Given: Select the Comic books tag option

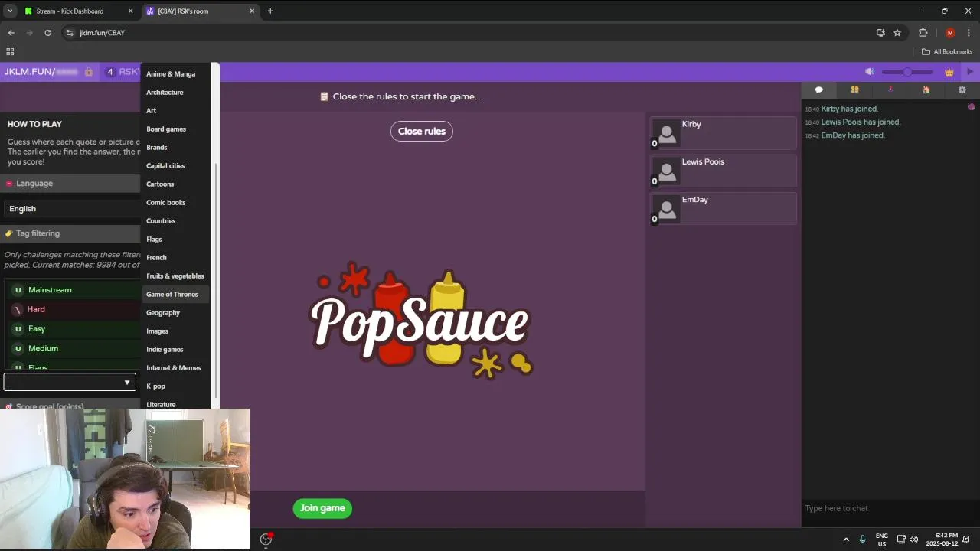Looking at the screenshot, I should point(175,202).
